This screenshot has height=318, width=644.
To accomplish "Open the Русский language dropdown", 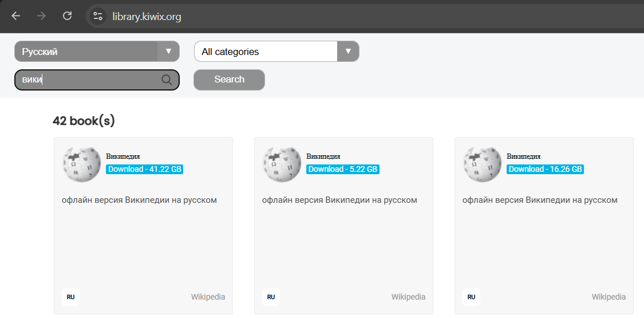I will (86, 52).
